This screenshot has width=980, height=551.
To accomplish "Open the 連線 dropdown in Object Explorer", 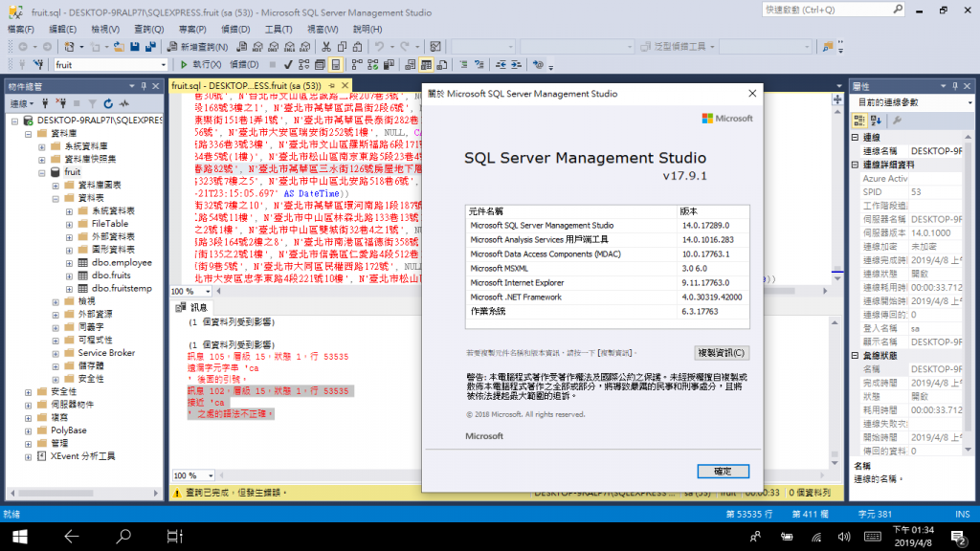I will [22, 103].
